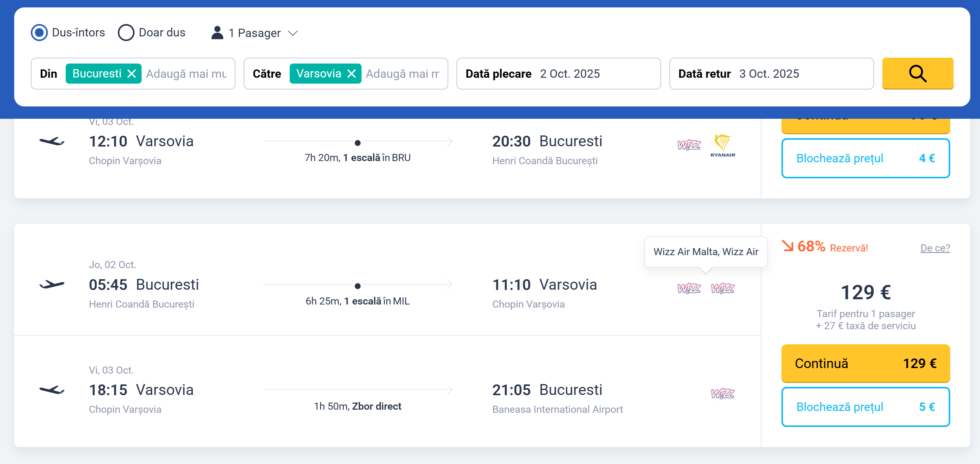Click the Ryanair airline logo
Image resolution: width=980 pixels, height=464 pixels.
(723, 146)
